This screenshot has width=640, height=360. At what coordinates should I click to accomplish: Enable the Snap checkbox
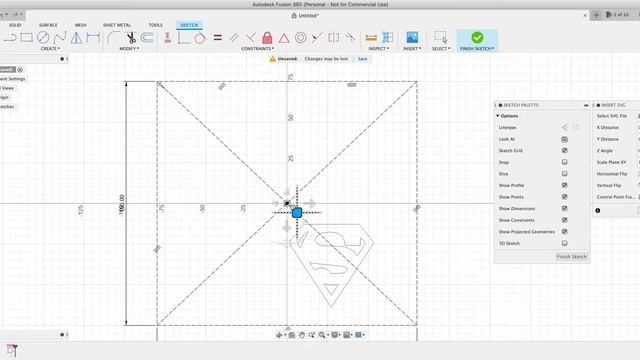pyautogui.click(x=564, y=162)
